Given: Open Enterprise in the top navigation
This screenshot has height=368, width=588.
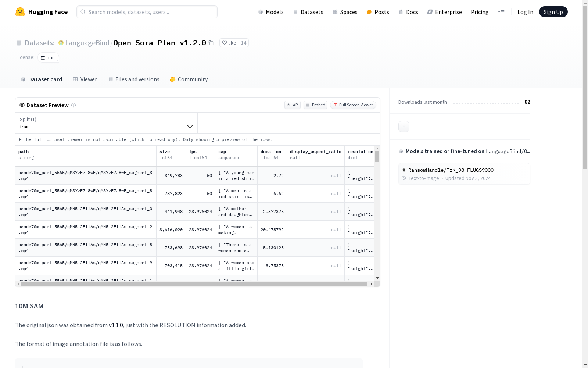Looking at the screenshot, I should click(444, 12).
